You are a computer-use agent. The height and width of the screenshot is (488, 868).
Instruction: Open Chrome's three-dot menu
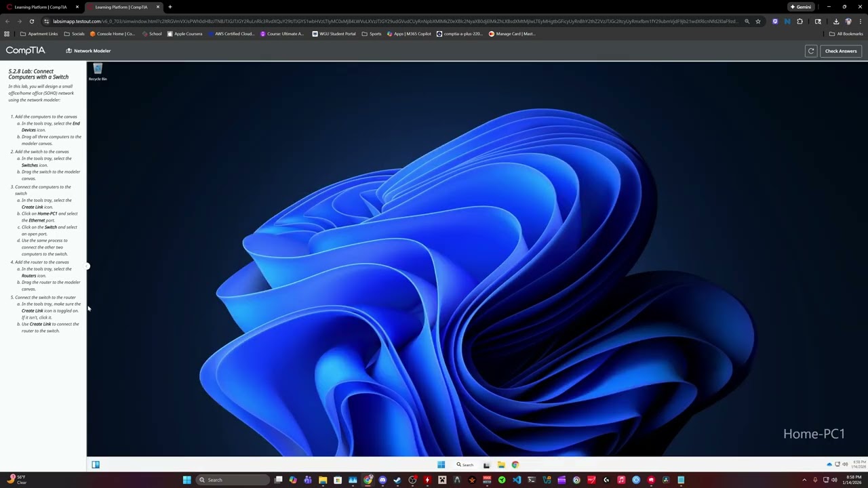(x=860, y=21)
